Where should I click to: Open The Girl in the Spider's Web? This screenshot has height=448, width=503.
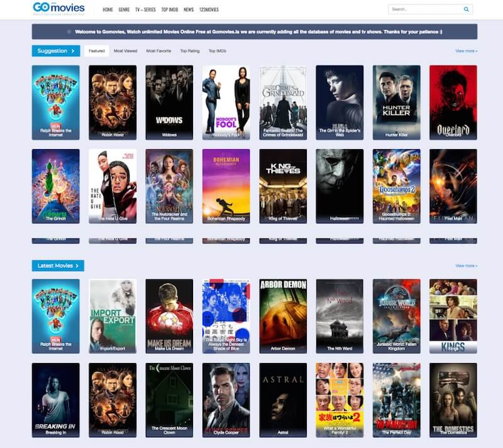pyautogui.click(x=340, y=103)
